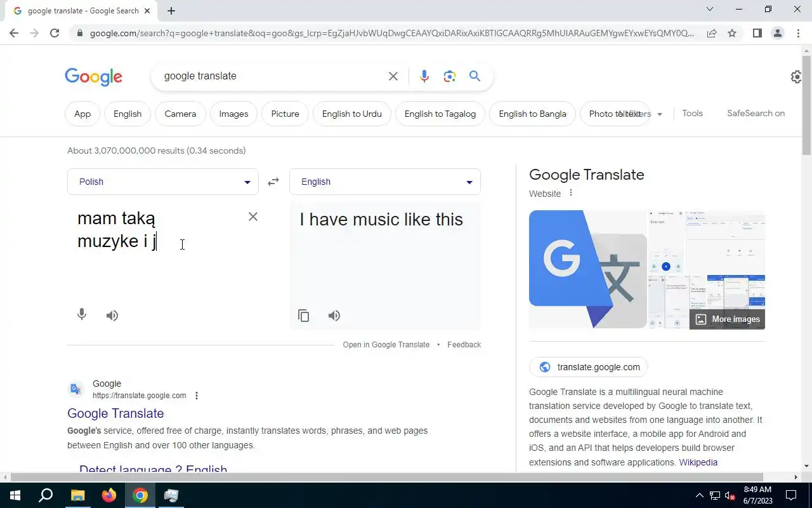The height and width of the screenshot is (508, 812).
Task: Open translate.google.com chip in knowledge panel
Action: pyautogui.click(x=589, y=367)
